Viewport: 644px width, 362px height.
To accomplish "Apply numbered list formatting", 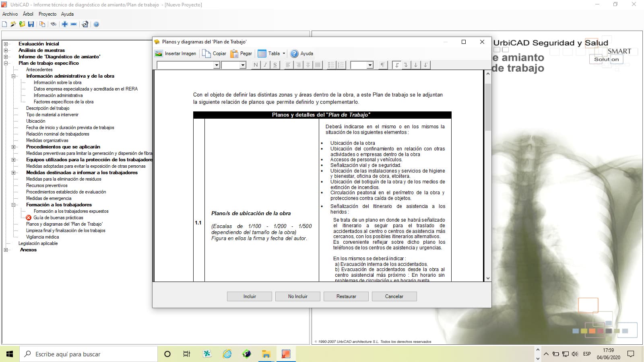I will click(341, 65).
